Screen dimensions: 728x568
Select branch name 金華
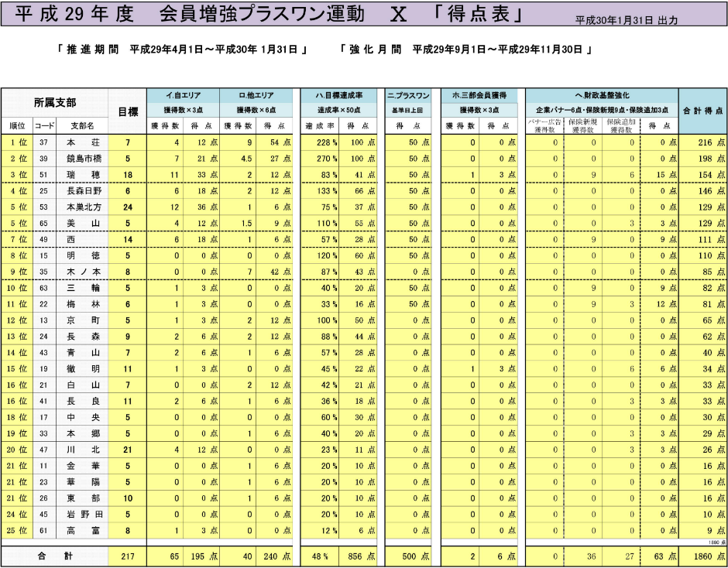[83, 466]
